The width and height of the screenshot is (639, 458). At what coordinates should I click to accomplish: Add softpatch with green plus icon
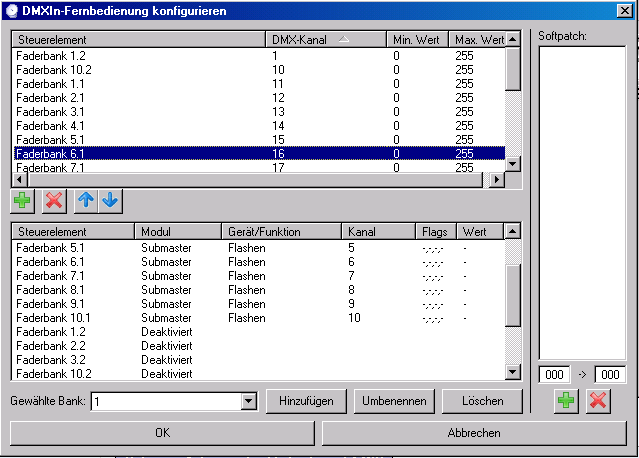click(x=566, y=401)
